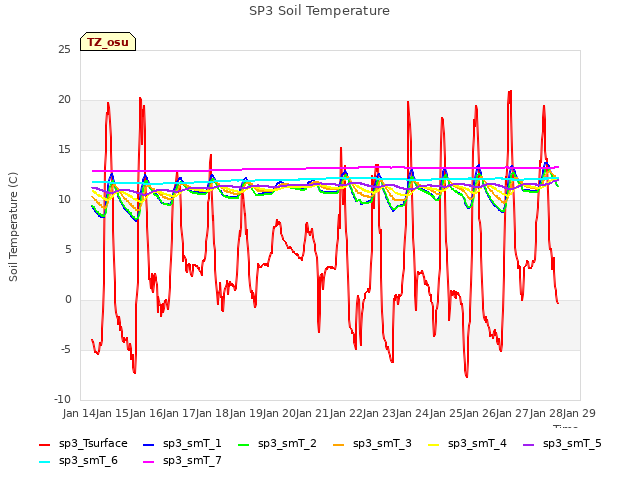Toggle sp3_smT_1 series legend label
Image resolution: width=640 pixels, height=480 pixels.
point(192,444)
